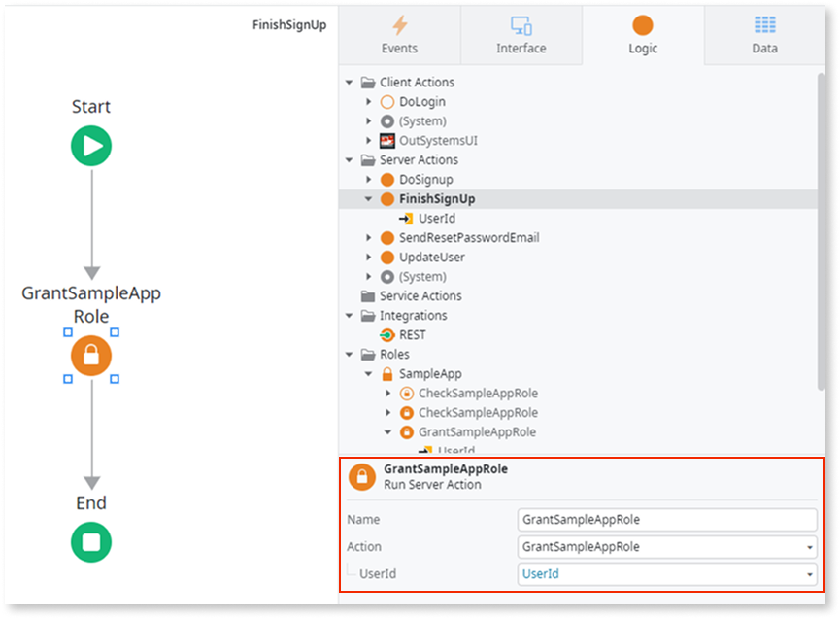Open the Interface tab icon

coord(521,27)
